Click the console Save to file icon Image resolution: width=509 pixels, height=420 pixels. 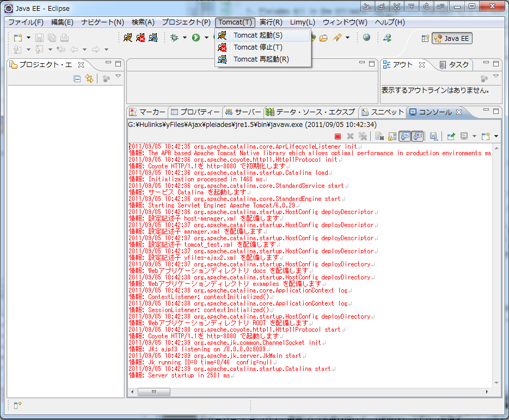433,136
